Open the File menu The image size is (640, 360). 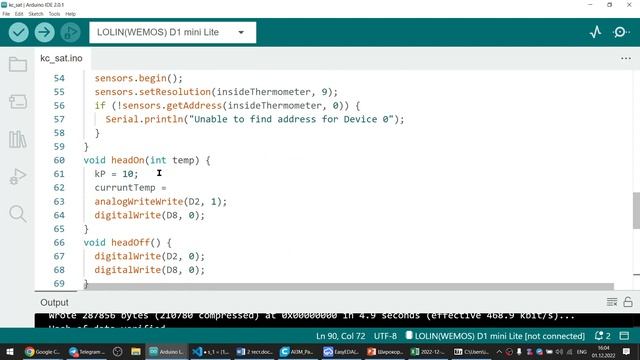pos(6,14)
